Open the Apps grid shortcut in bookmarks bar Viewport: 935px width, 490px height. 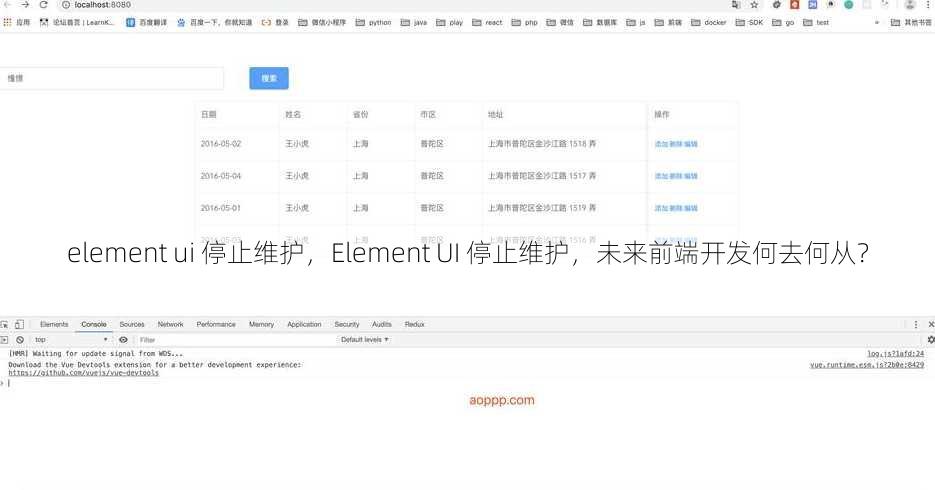pyautogui.click(x=17, y=22)
